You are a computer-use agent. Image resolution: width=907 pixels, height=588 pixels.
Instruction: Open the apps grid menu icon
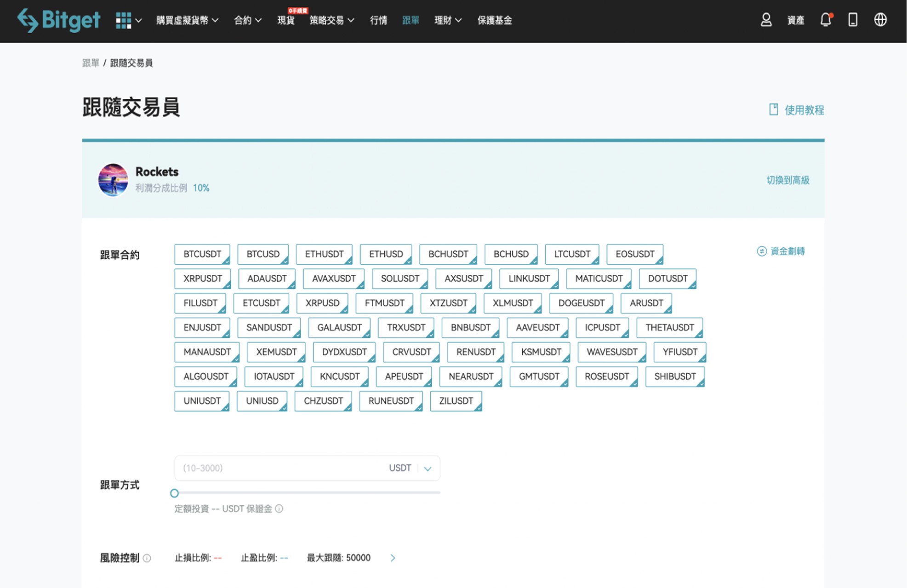[x=123, y=20]
